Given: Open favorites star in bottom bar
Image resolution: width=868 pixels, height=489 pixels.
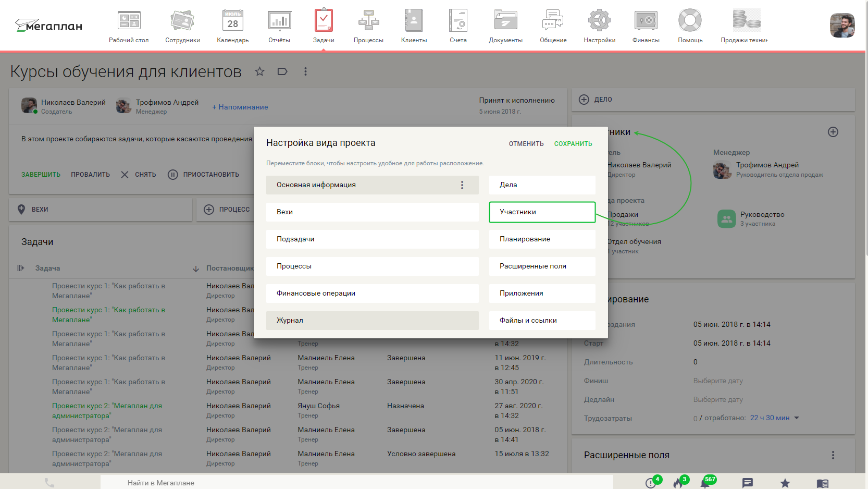Looking at the screenshot, I should pos(785,483).
